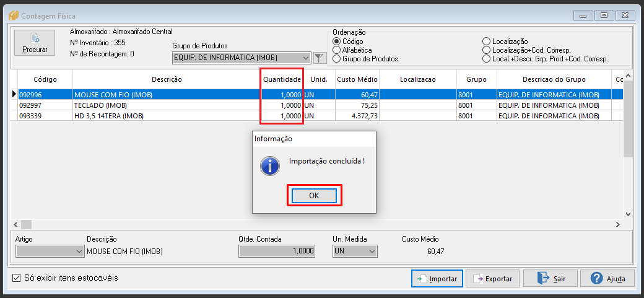This screenshot has width=644, height=298.
Task: Select Alfabética ordering radio button
Action: [x=337, y=50]
